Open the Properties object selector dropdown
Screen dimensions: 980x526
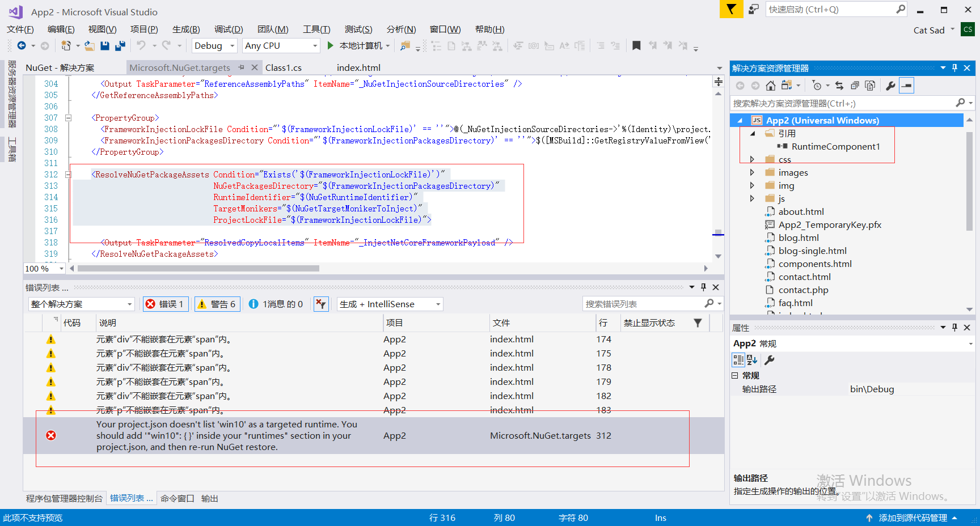coord(970,343)
